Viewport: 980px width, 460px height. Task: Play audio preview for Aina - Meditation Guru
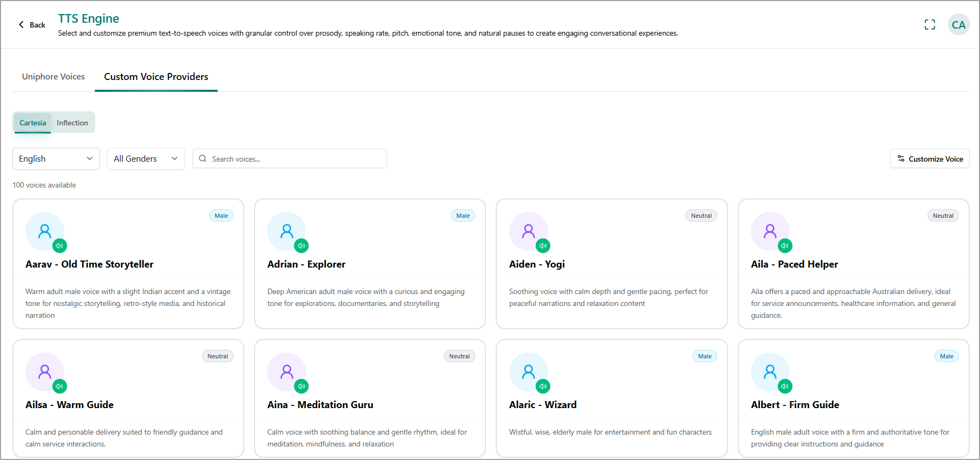tap(301, 386)
